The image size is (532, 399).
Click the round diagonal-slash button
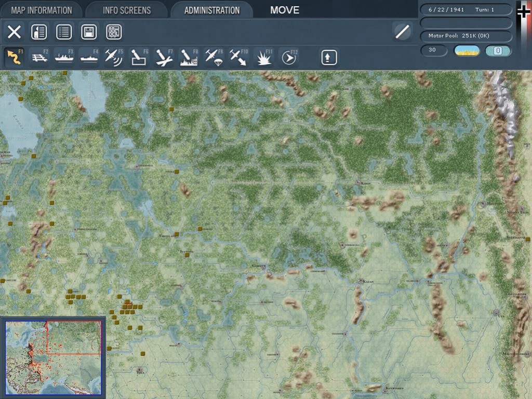point(402,32)
